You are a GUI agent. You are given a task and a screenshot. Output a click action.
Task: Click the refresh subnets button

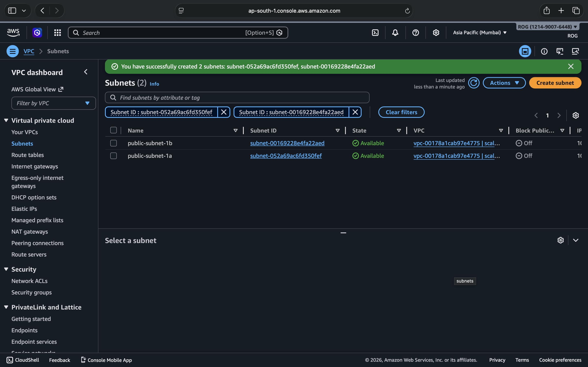[473, 83]
